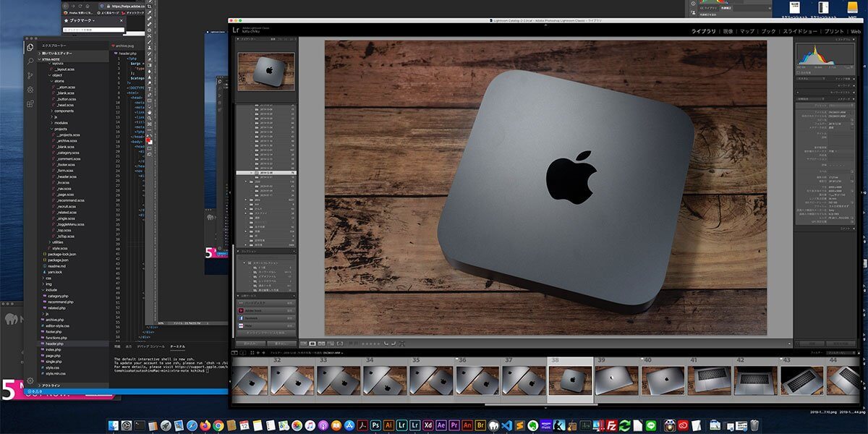Screen dimensions: 868x434
Task: Select the Photoshop Type tool
Action: pyautogui.click(x=150, y=89)
